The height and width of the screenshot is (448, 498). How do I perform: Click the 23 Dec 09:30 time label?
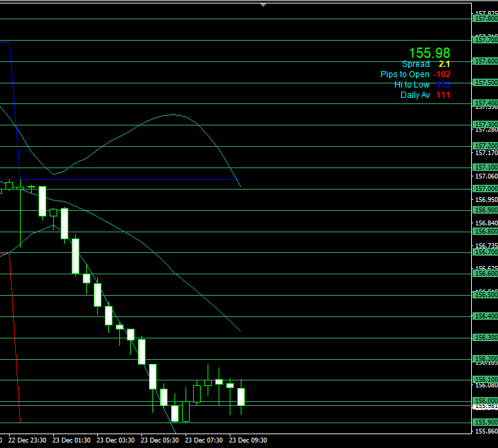click(x=248, y=440)
